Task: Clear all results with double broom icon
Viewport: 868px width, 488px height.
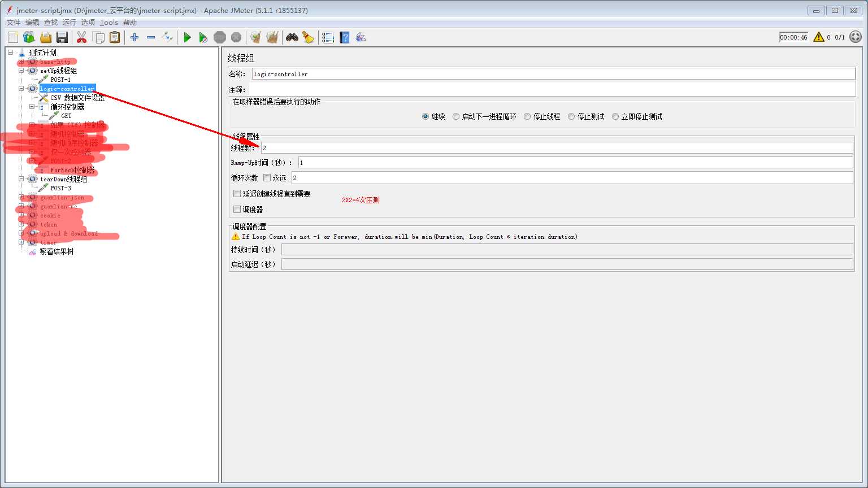Action: click(272, 37)
